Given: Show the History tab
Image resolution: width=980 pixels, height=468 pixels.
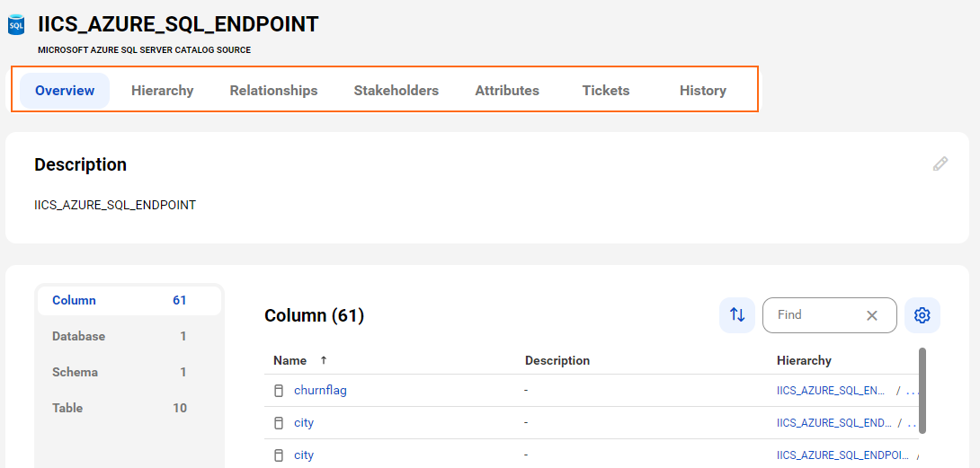Looking at the screenshot, I should click(x=703, y=91).
